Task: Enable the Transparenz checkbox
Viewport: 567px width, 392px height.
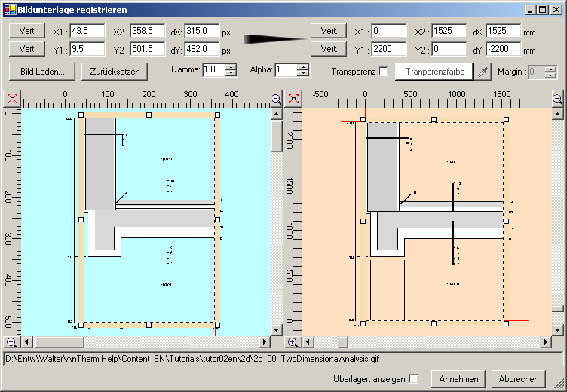Action: (x=383, y=72)
